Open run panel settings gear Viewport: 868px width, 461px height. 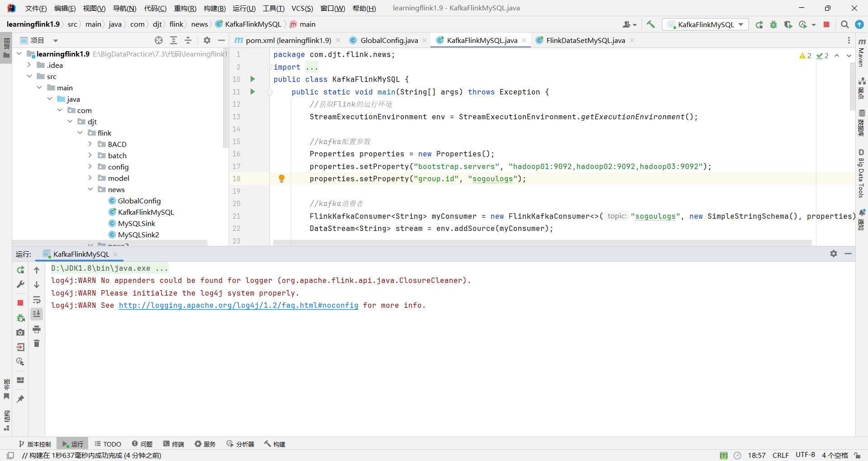pos(834,254)
